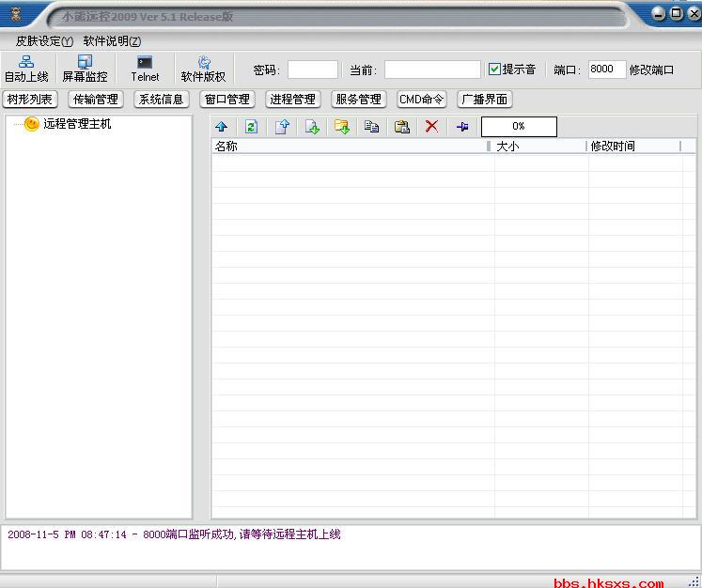Viewport: 702px width, 588px height.
Task: Open the 皮肤设定 menu
Action: (43, 41)
